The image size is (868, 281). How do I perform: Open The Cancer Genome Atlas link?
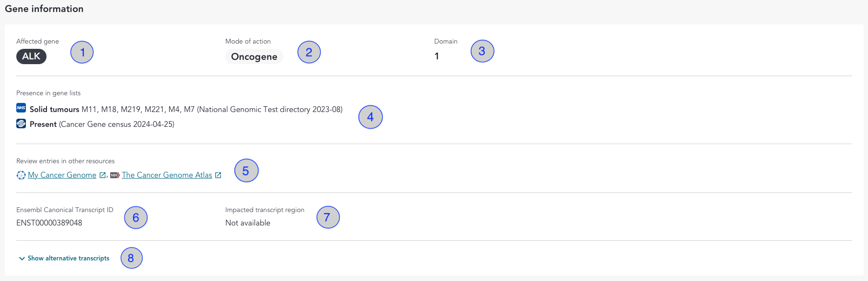[167, 175]
